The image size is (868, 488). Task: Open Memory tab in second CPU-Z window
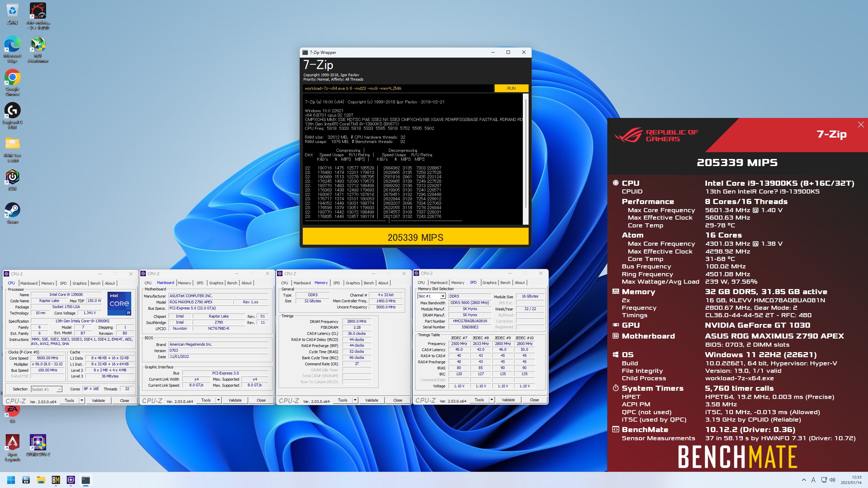point(184,283)
